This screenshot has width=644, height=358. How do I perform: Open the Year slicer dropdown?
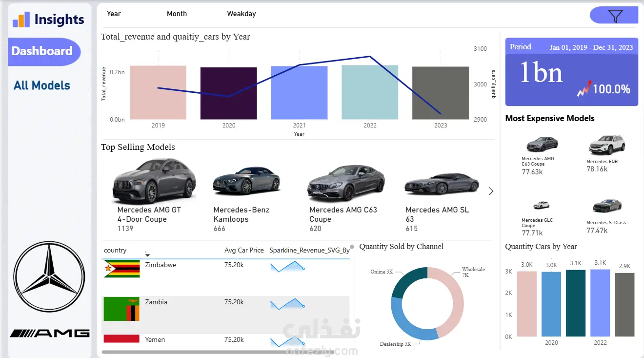click(114, 14)
